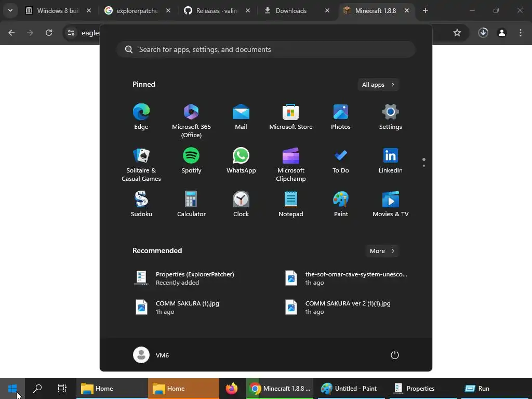Open Solitaire & Casual Games
The image size is (532, 399).
click(141, 165)
